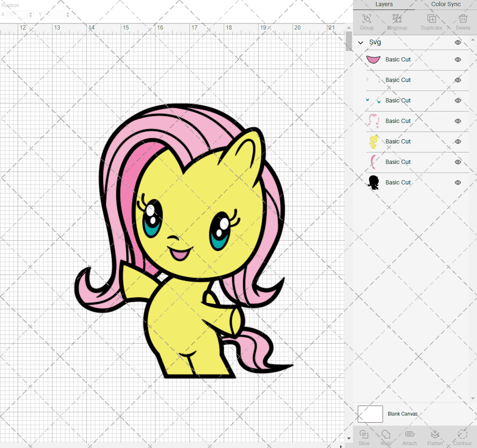Screen dimensions: 477x448
Task: Hide the dark pink hair streak layer
Action: coord(458,162)
